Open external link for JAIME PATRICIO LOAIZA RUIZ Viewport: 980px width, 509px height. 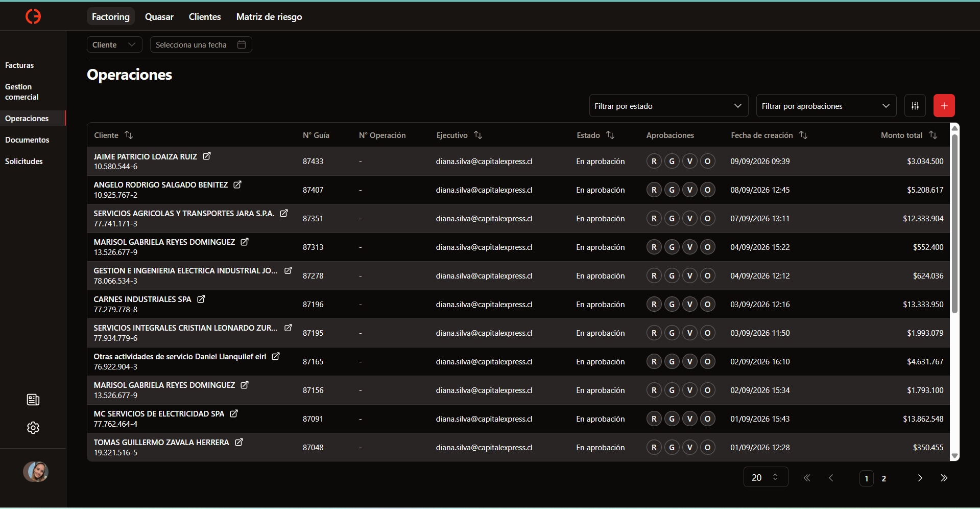pyautogui.click(x=207, y=156)
